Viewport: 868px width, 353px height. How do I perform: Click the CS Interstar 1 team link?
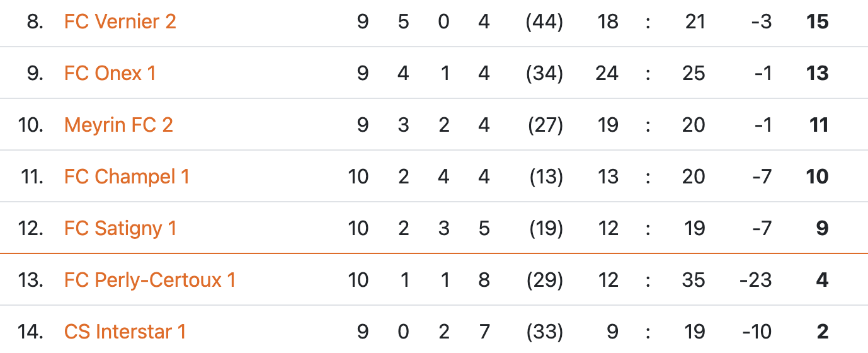[125, 332]
